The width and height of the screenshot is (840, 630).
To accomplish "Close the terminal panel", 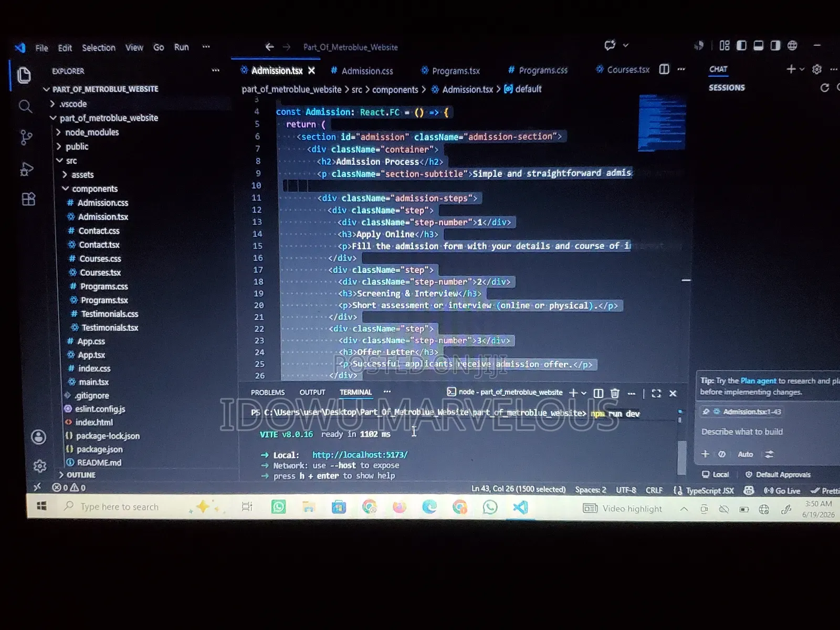I will [673, 393].
